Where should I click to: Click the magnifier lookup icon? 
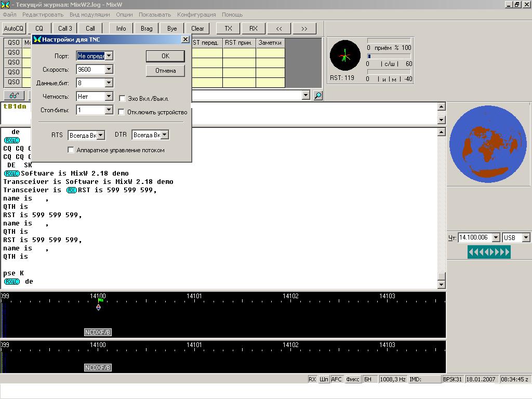point(318,95)
